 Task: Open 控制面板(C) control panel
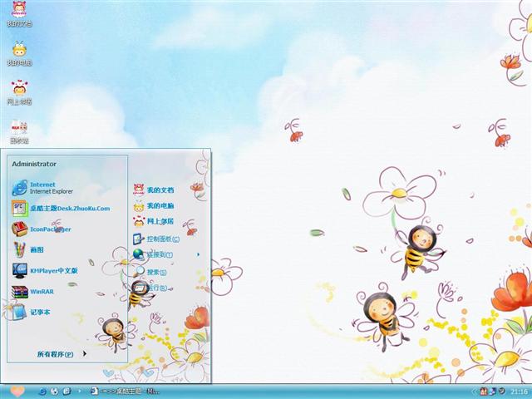click(x=156, y=239)
